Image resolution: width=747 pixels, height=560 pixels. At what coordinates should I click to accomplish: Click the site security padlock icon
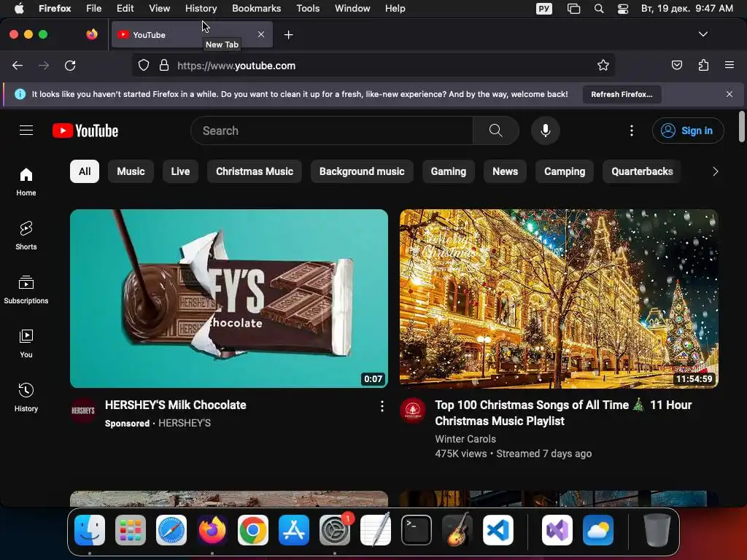coord(164,65)
